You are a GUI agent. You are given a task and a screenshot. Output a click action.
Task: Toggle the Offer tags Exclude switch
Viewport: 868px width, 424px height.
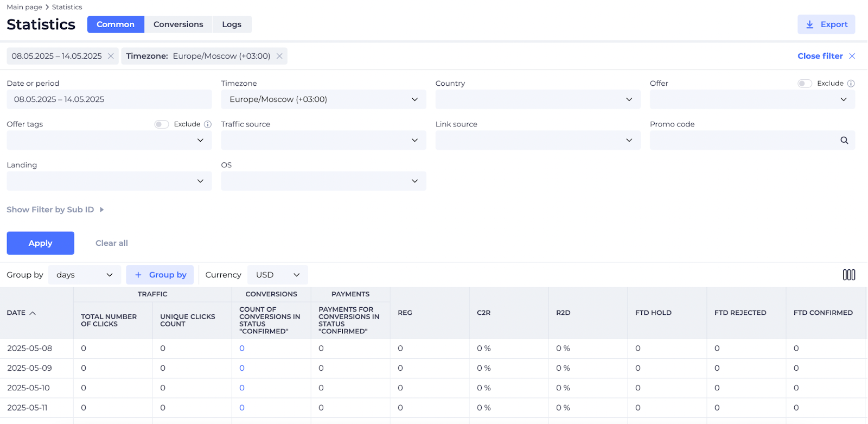(x=162, y=124)
